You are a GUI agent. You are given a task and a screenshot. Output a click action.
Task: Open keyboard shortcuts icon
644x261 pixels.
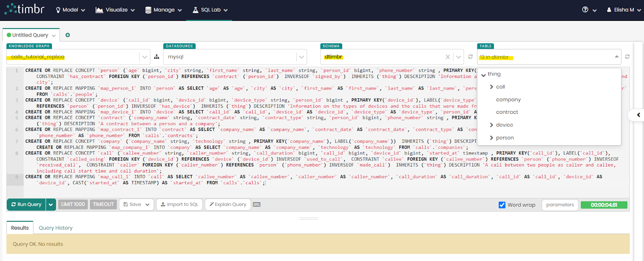click(256, 205)
